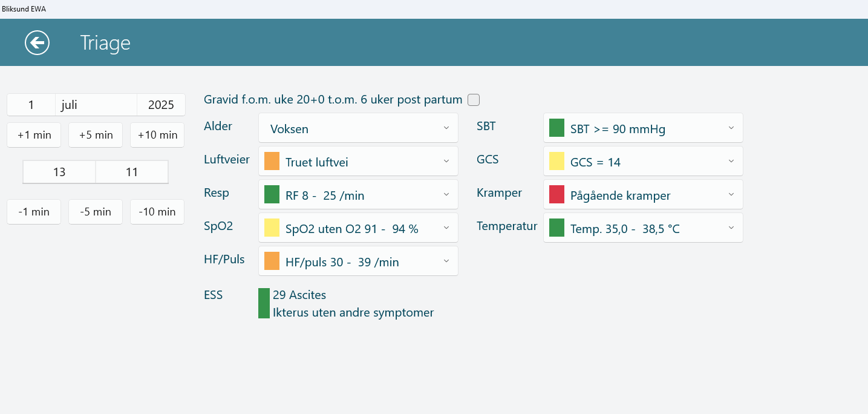Open the Alder dropdown showing Voksen

click(x=358, y=128)
